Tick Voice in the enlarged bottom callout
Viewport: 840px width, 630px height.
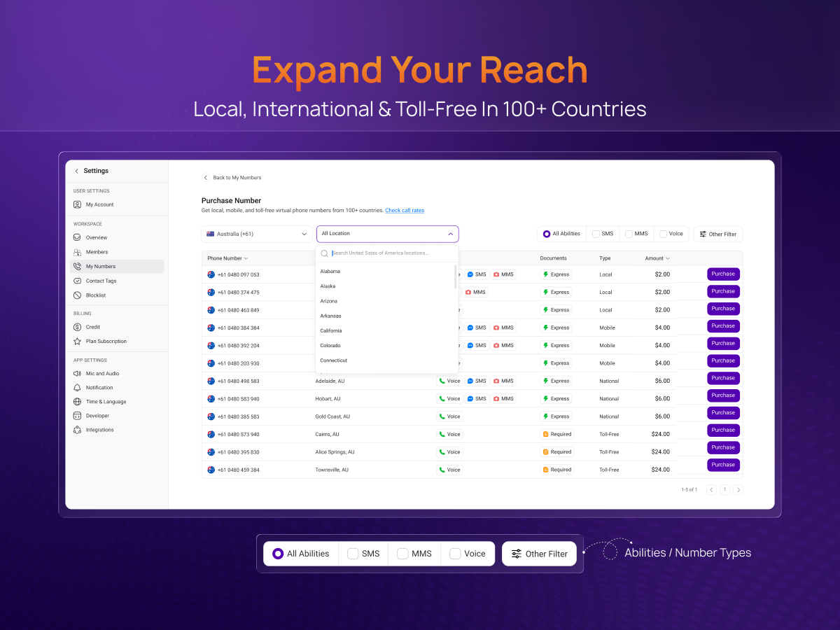pyautogui.click(x=455, y=554)
